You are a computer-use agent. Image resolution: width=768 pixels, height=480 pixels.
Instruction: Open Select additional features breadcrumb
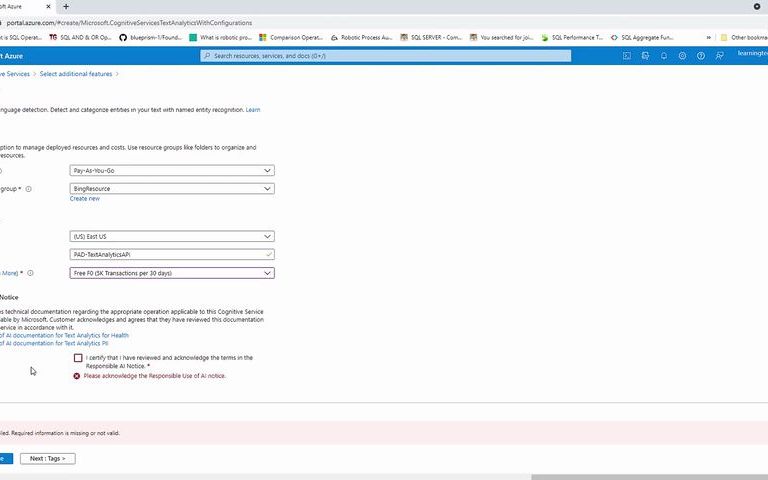point(76,74)
